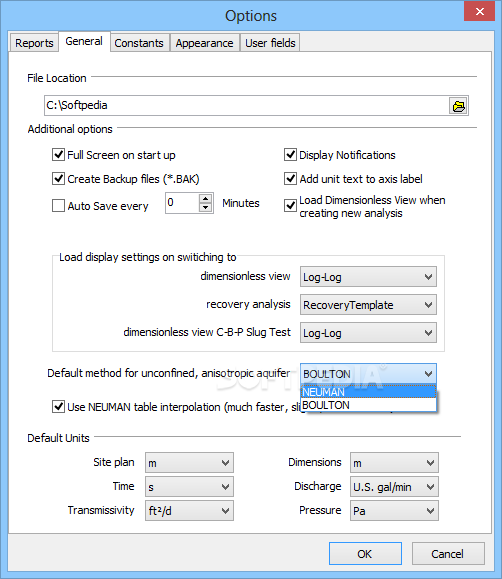This screenshot has height=579, width=502.
Task: Open the Site plan units dropdown
Action: point(189,463)
